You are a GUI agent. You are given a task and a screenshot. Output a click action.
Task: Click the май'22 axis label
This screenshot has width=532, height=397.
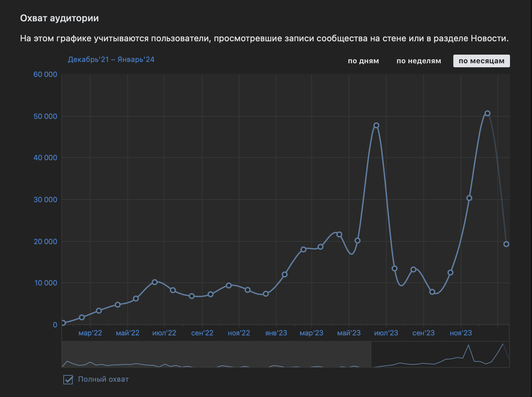128,333
